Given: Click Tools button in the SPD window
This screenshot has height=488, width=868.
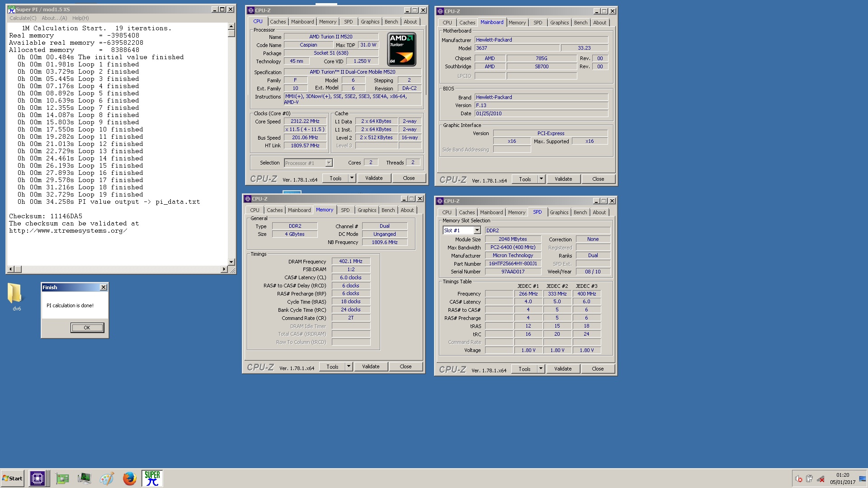Looking at the screenshot, I should tap(524, 369).
